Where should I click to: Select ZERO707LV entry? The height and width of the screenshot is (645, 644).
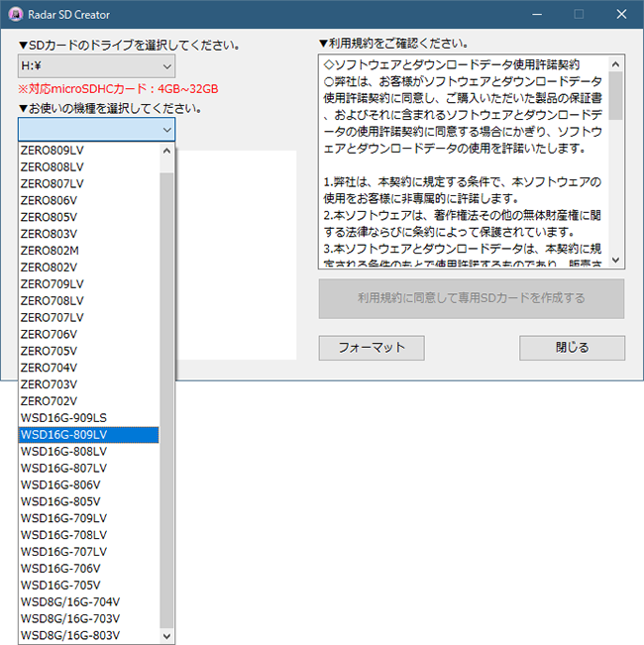click(x=88, y=318)
